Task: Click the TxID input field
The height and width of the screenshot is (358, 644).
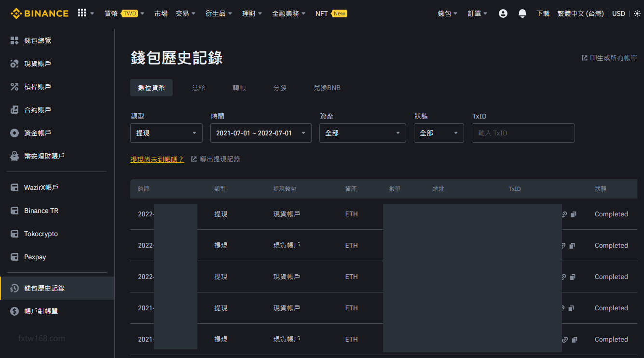Action: click(523, 133)
